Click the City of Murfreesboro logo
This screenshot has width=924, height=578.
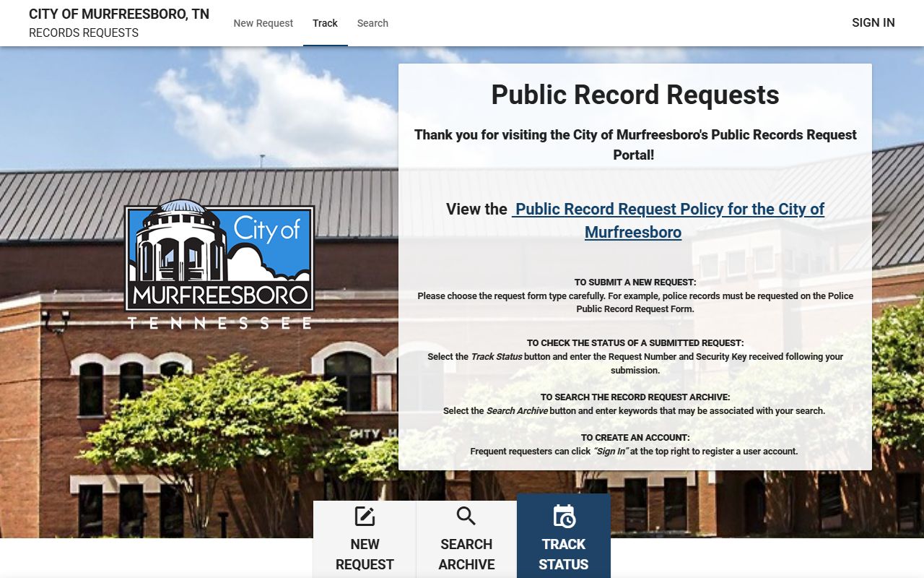coord(219,265)
